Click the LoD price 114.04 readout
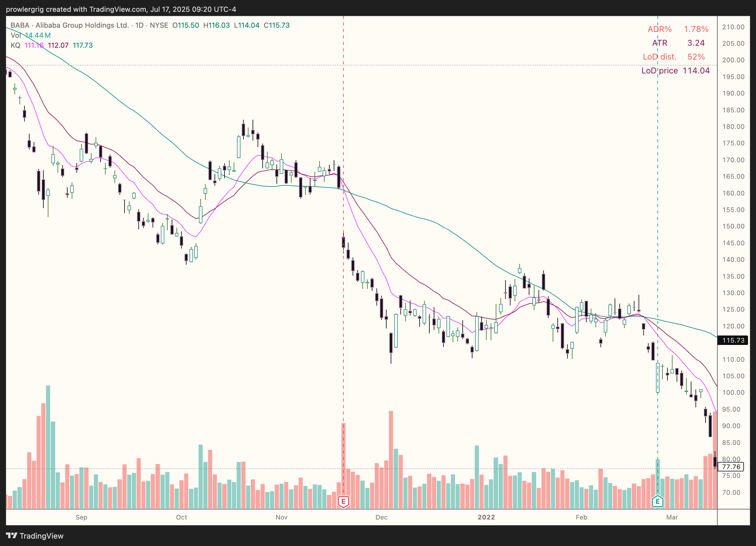The width and height of the screenshot is (756, 546). pyautogui.click(x=676, y=71)
